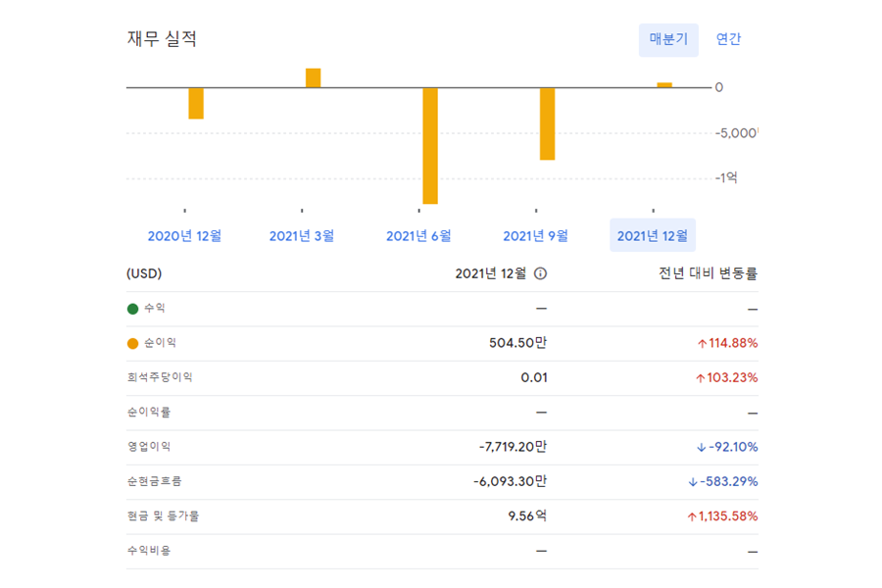This screenshot has width=882, height=588.
Task: Click the highlighted 2021년 12월 period
Action: [653, 235]
